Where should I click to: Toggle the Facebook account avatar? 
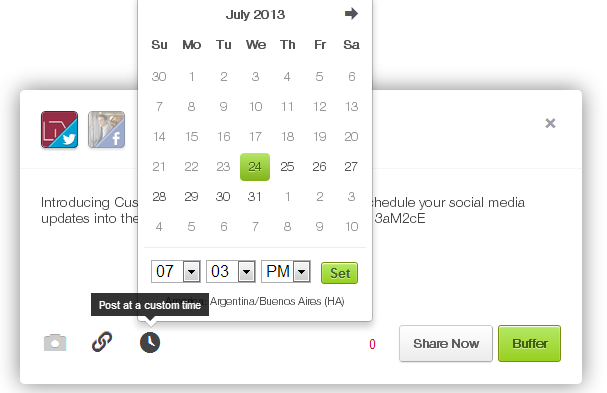click(x=106, y=130)
